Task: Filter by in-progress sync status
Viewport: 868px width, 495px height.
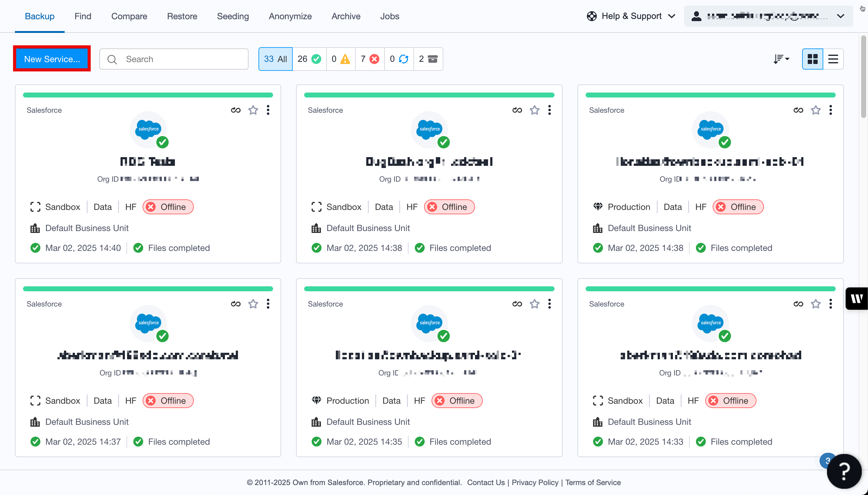Action: (x=399, y=59)
